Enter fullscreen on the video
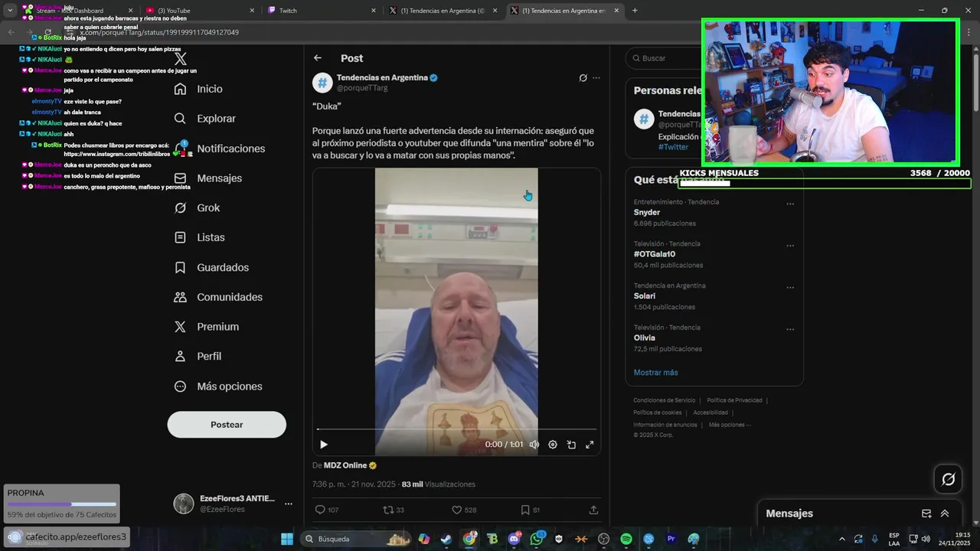This screenshot has height=551, width=980. (590, 445)
